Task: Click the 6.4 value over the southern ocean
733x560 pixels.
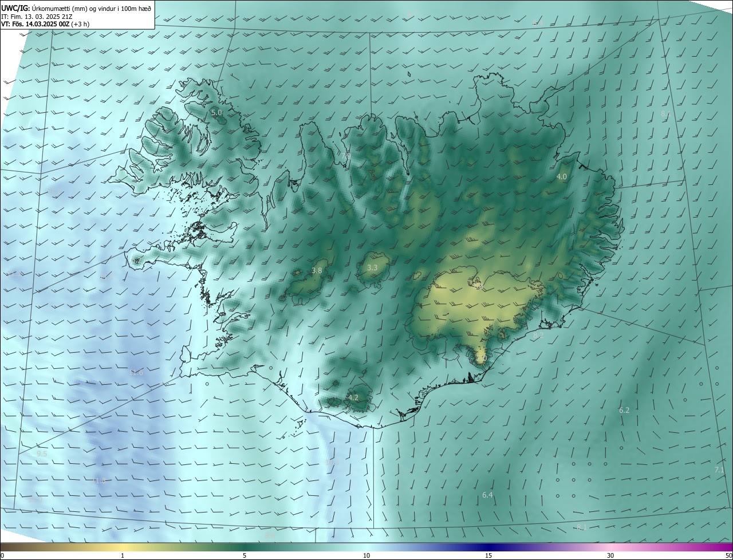Action: click(x=487, y=495)
